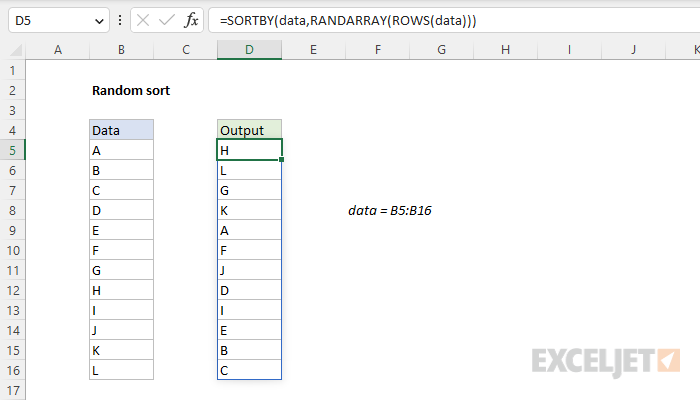Select the Data header cell
Screen dimensions: 700x400
tap(121, 130)
